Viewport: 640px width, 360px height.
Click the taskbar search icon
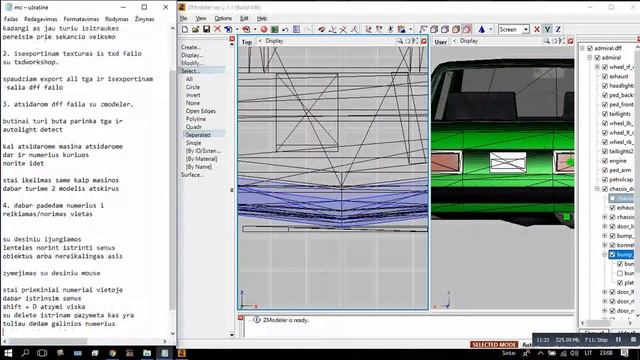click(25, 353)
